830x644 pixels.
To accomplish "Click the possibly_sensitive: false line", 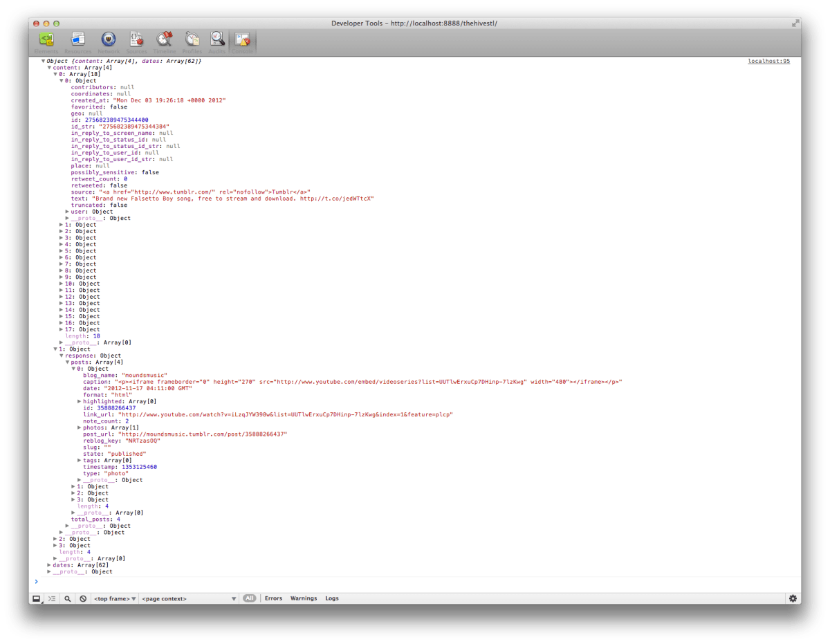I will (x=115, y=172).
